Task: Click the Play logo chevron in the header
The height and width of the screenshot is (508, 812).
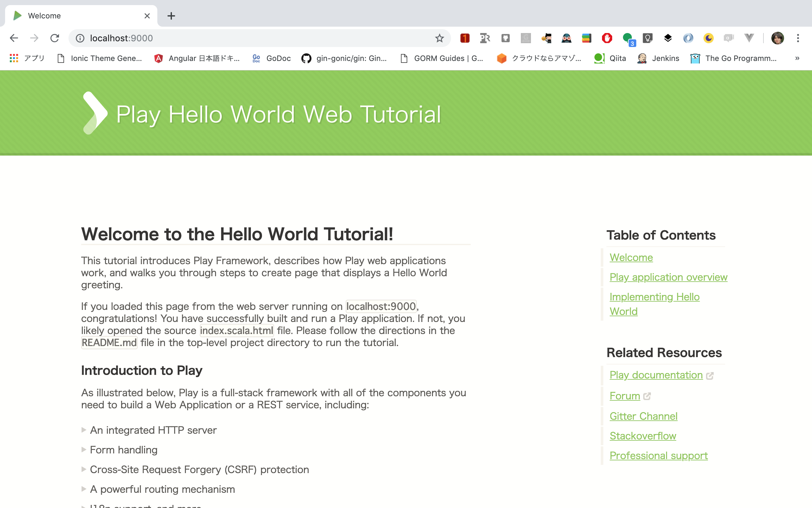Action: (x=95, y=113)
